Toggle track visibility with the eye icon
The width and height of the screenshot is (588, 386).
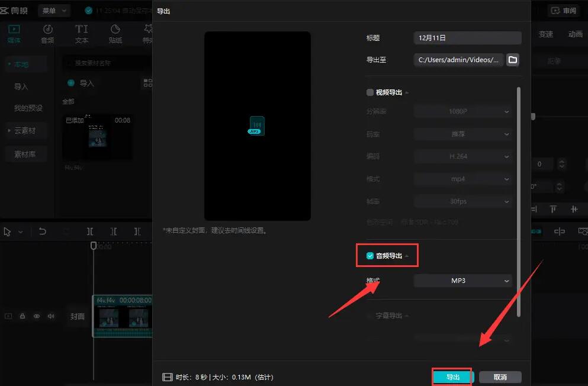point(36,316)
